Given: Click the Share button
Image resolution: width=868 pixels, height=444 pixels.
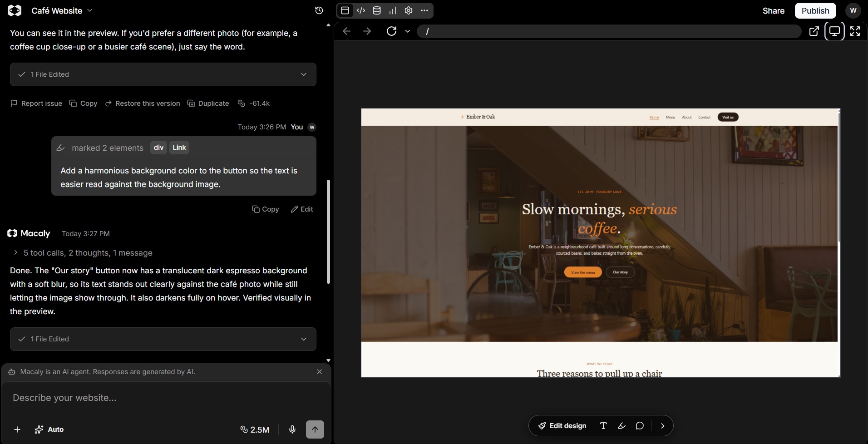Looking at the screenshot, I should pos(774,10).
